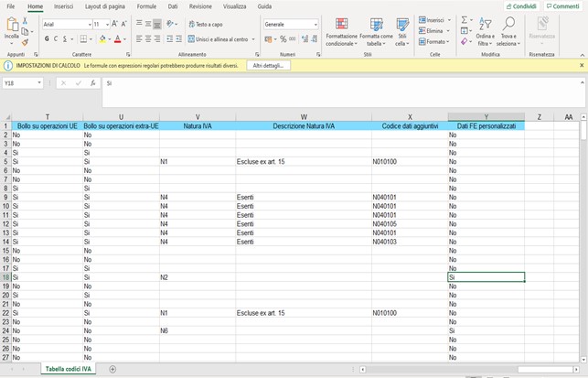The height and width of the screenshot is (378, 588).
Task: Toggle bottom vertical alignment
Action: (157, 24)
